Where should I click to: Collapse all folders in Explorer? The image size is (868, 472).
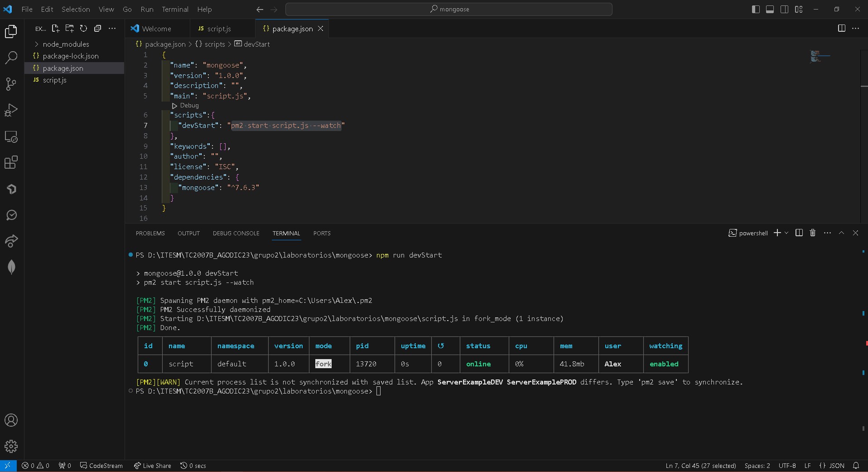click(x=97, y=29)
